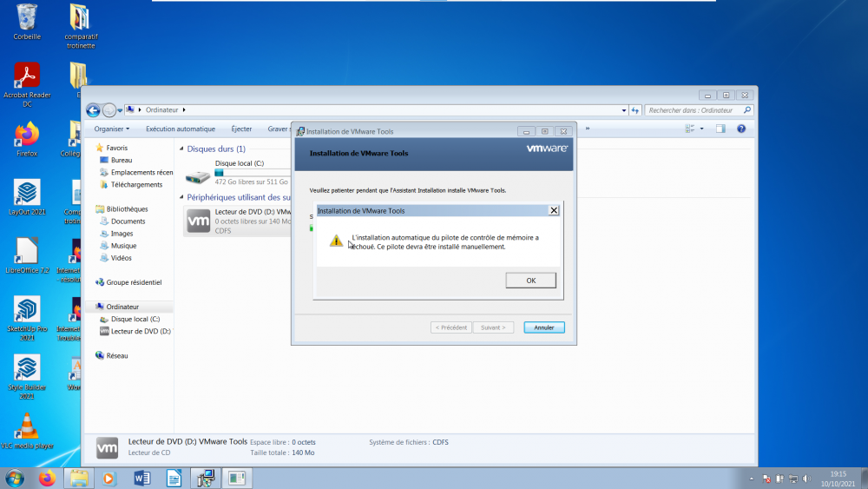Open the Corbeille desktop icon
Screen dimensions: 868x489
coord(27,23)
